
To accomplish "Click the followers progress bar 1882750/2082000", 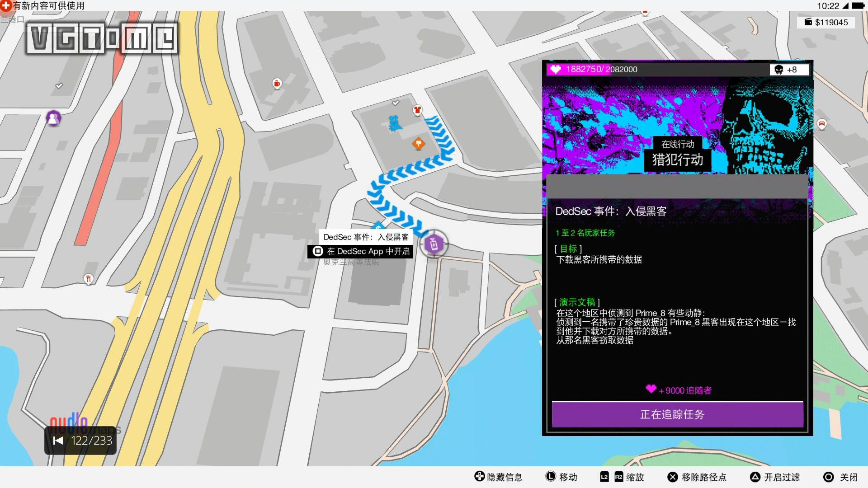I will [x=658, y=70].
